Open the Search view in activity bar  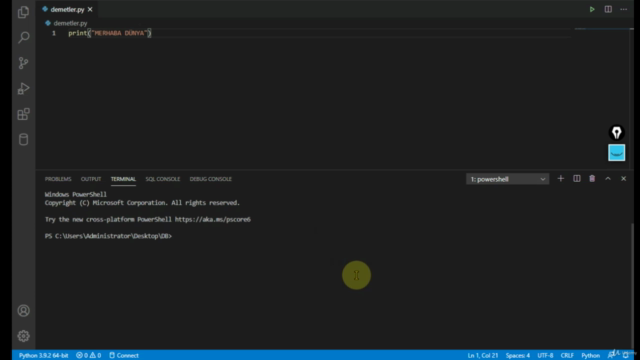point(24,38)
